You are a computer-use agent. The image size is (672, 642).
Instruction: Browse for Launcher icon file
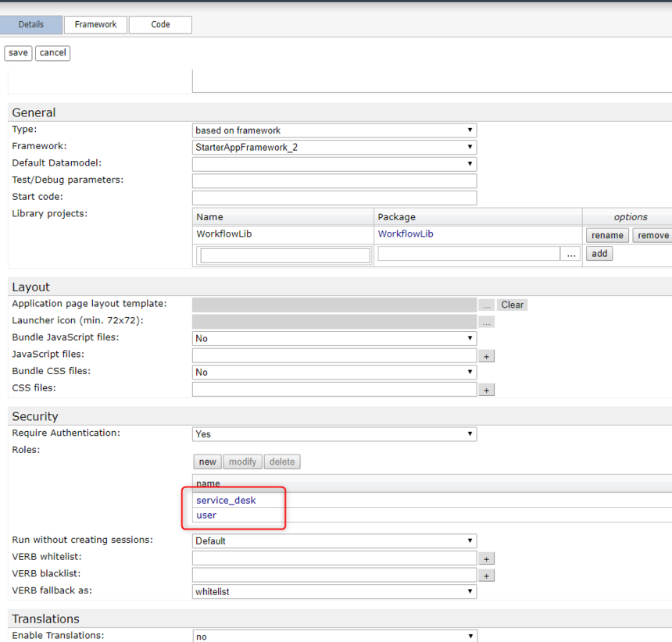(x=486, y=322)
